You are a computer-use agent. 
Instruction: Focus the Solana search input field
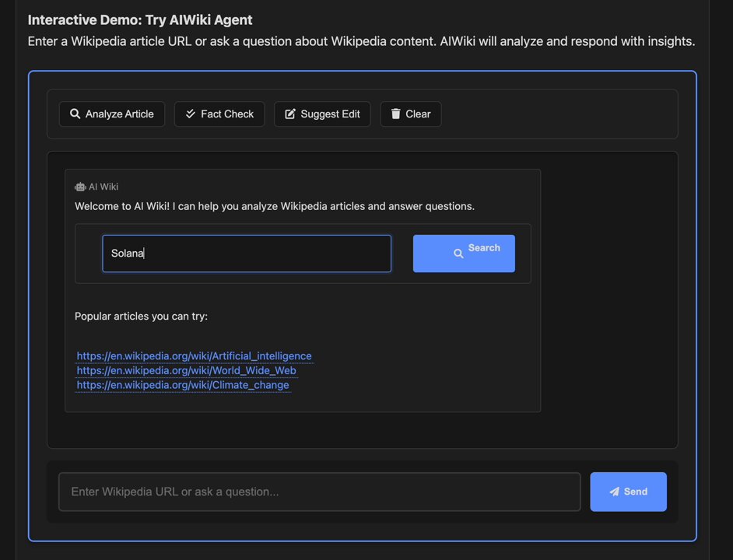pos(247,254)
